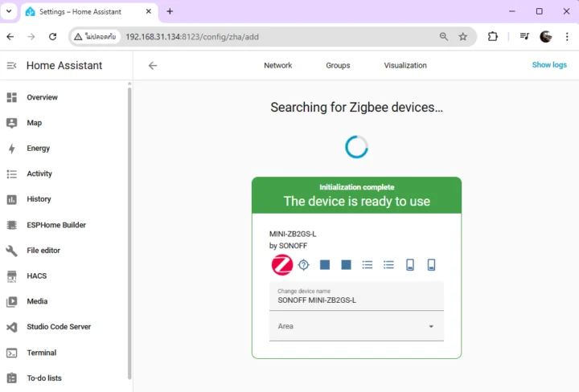The height and width of the screenshot is (392, 579).
Task: Open the zoom magnifier in address bar
Action: click(x=443, y=36)
